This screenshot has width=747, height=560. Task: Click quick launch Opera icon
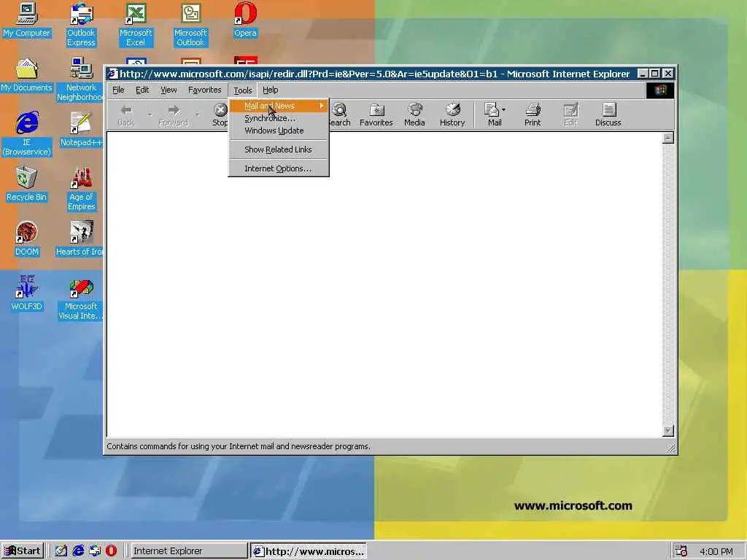tap(111, 551)
